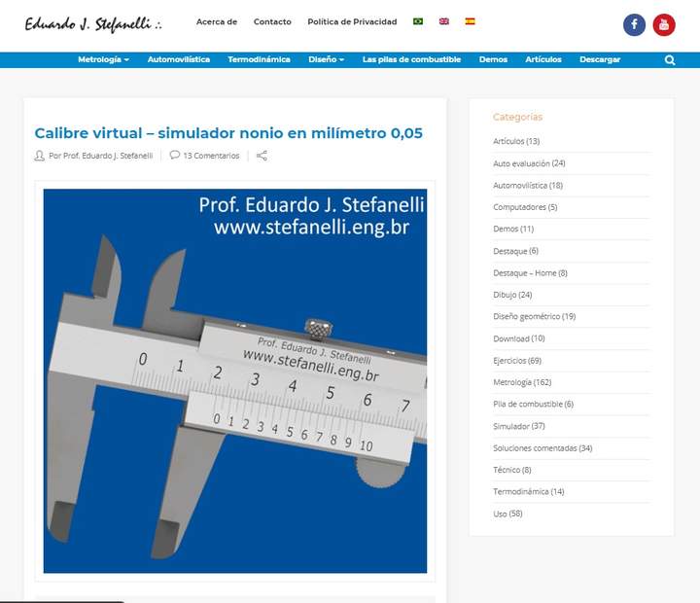This screenshot has height=603, width=700.
Task: Open search with magnifier icon
Action: point(670,59)
